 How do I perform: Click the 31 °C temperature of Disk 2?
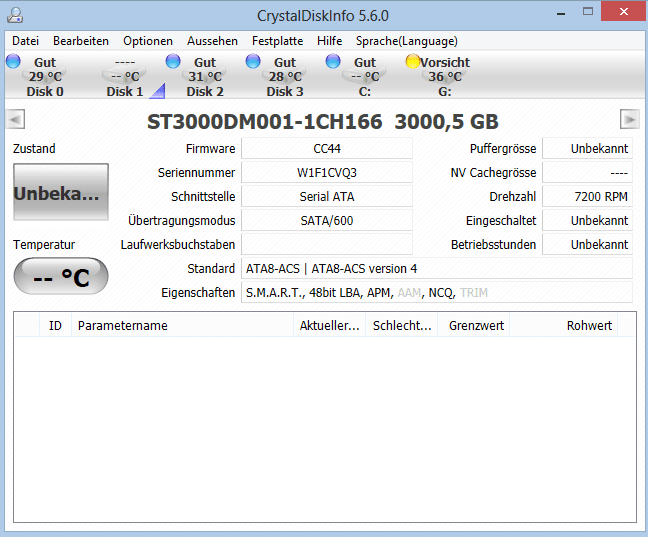[x=205, y=76]
